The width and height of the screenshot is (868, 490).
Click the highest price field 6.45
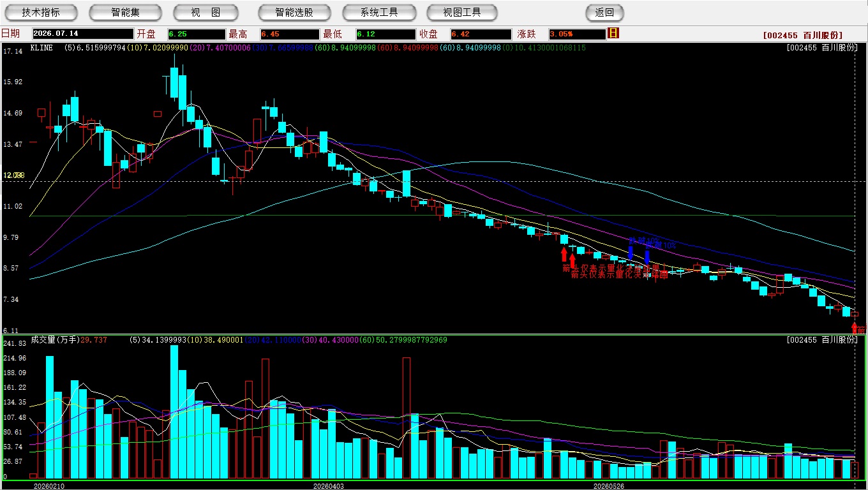[289, 34]
